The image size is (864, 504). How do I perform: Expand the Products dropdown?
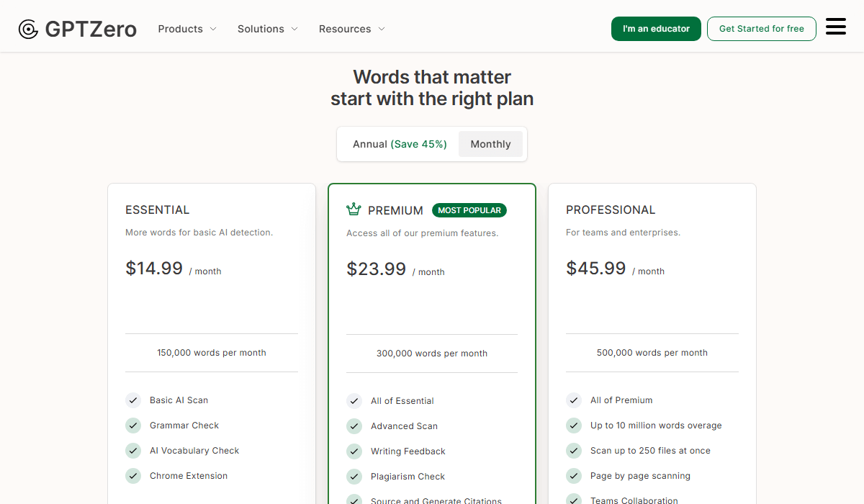(x=187, y=29)
